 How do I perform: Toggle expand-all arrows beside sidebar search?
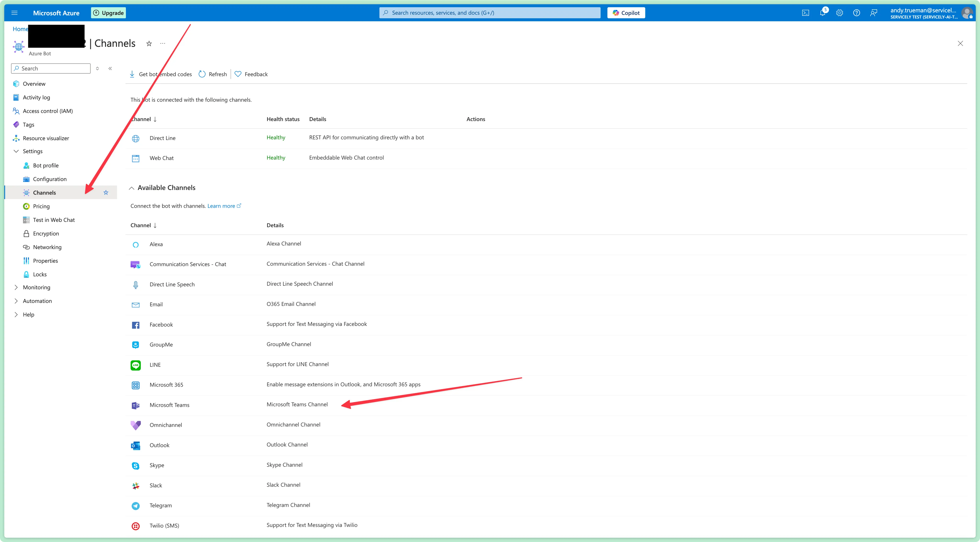pyautogui.click(x=97, y=68)
